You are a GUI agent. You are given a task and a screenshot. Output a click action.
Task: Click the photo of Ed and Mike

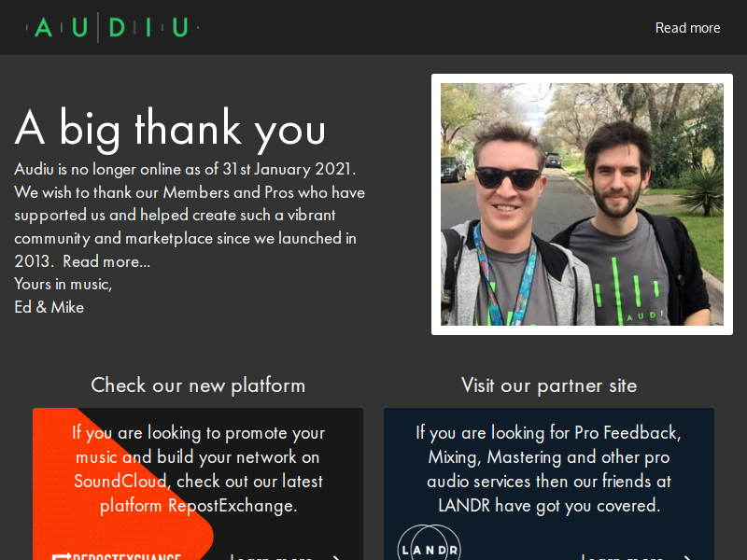[x=582, y=204]
